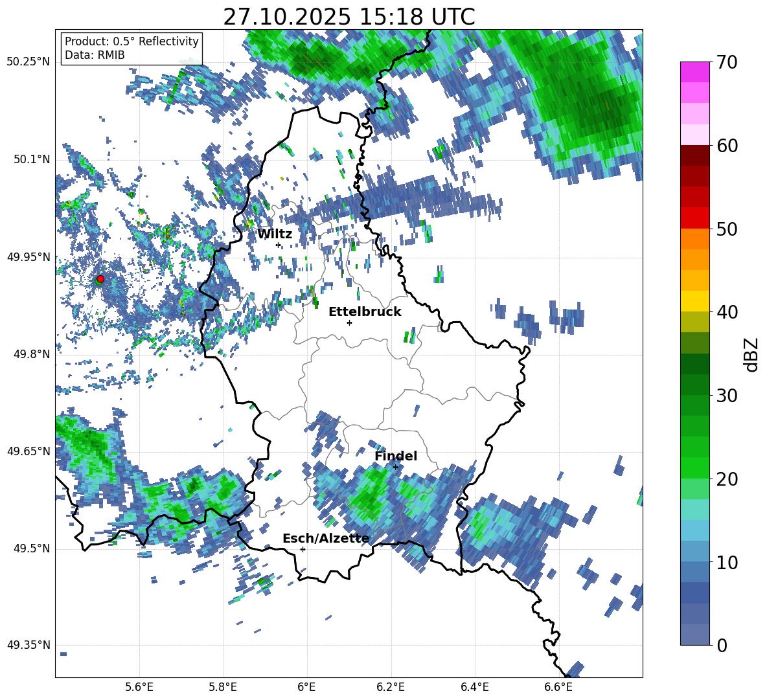The width and height of the screenshot is (767, 700).
Task: Click the Data: RMIB label
Action: (95, 55)
